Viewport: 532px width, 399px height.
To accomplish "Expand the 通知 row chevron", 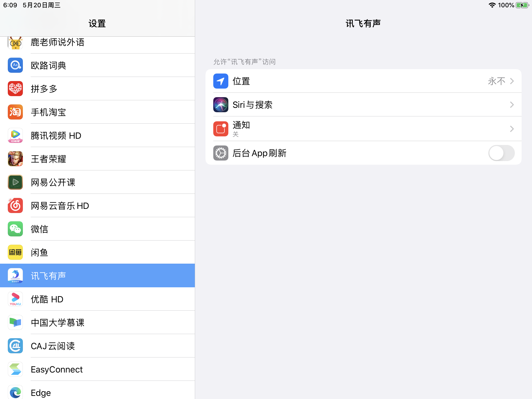I will click(512, 129).
